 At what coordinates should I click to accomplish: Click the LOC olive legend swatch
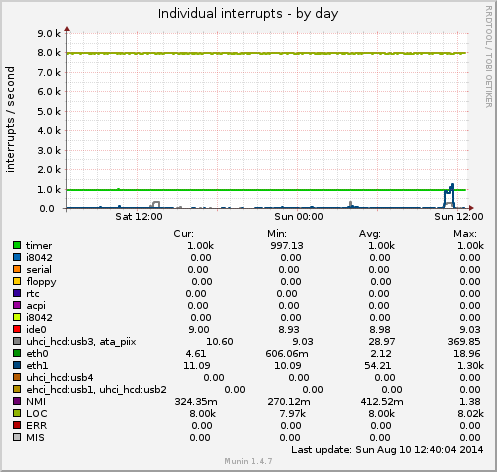(17, 413)
